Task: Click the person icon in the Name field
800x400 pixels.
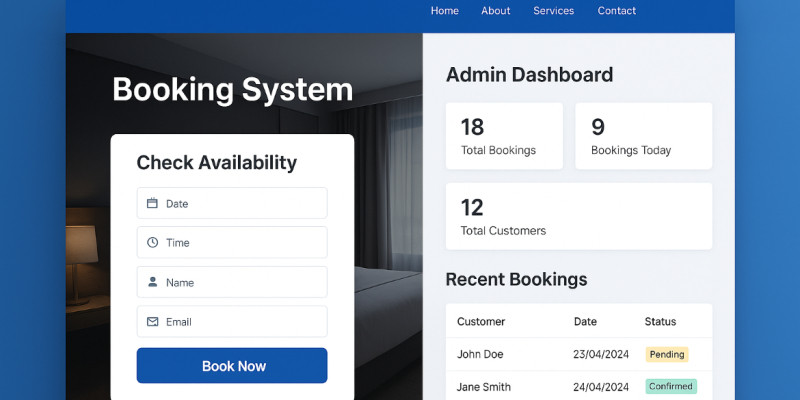Action: coord(153,282)
